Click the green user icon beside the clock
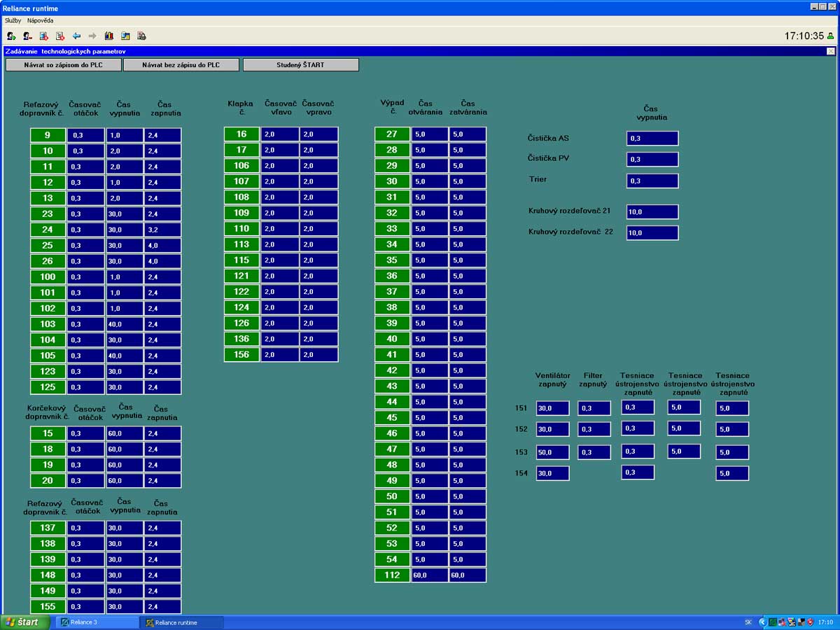The image size is (840, 630). coord(831,36)
